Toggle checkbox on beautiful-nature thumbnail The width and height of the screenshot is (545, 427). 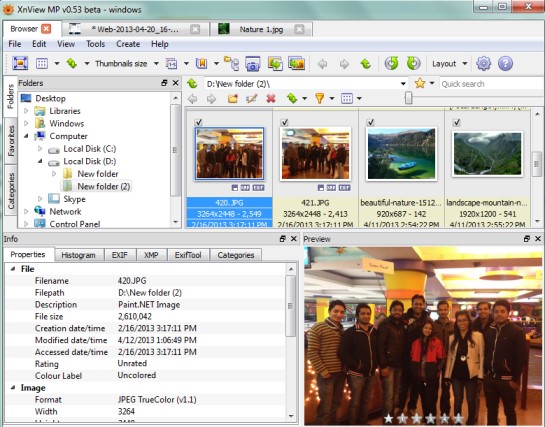(x=371, y=122)
